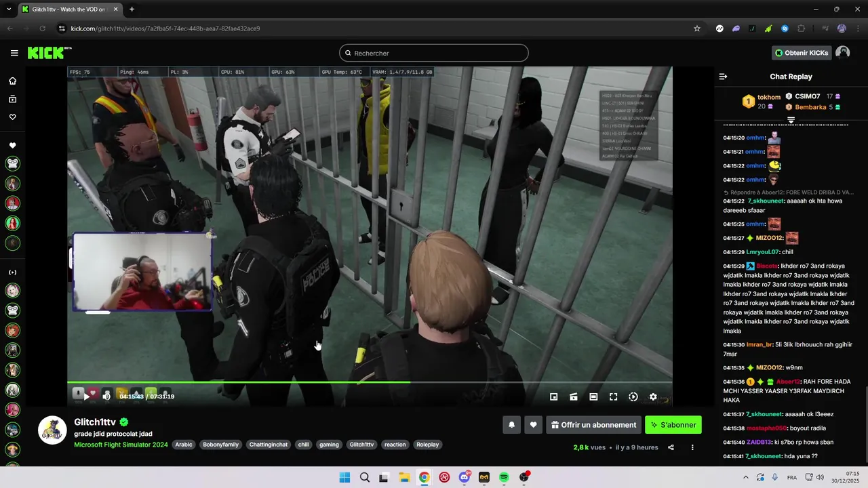Open Chrome extensions puzzle icon

(801, 28)
